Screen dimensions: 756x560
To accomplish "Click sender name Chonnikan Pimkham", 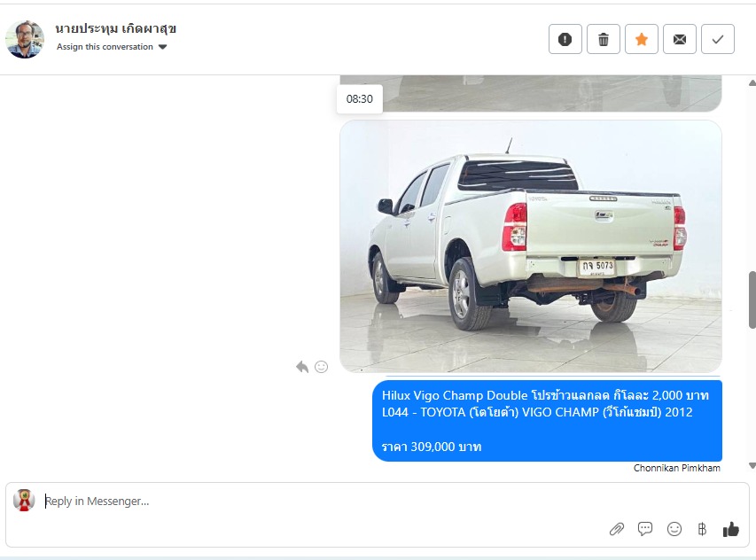I will 677,468.
